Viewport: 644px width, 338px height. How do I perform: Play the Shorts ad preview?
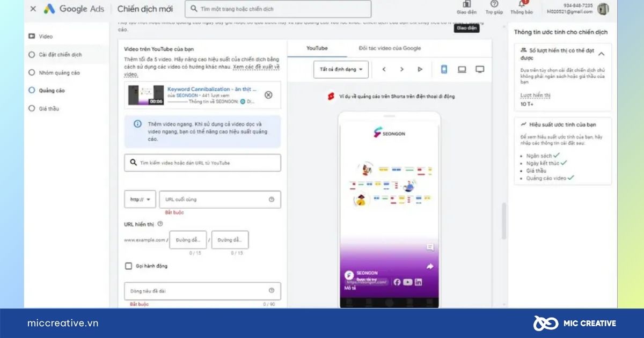click(x=419, y=69)
